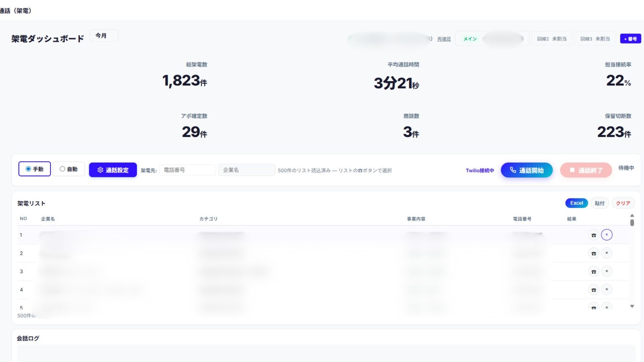Switch to 自動 (auto) calling mode

pos(62,169)
